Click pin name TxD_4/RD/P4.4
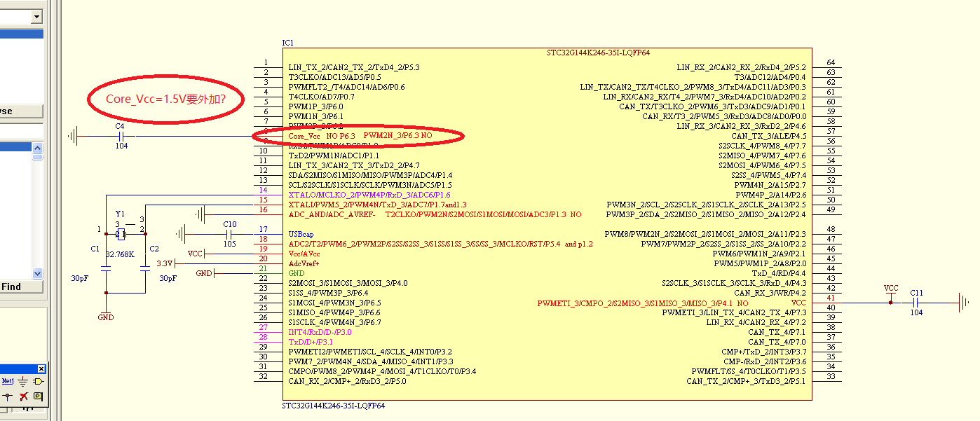This screenshot has width=980, height=421. [779, 272]
